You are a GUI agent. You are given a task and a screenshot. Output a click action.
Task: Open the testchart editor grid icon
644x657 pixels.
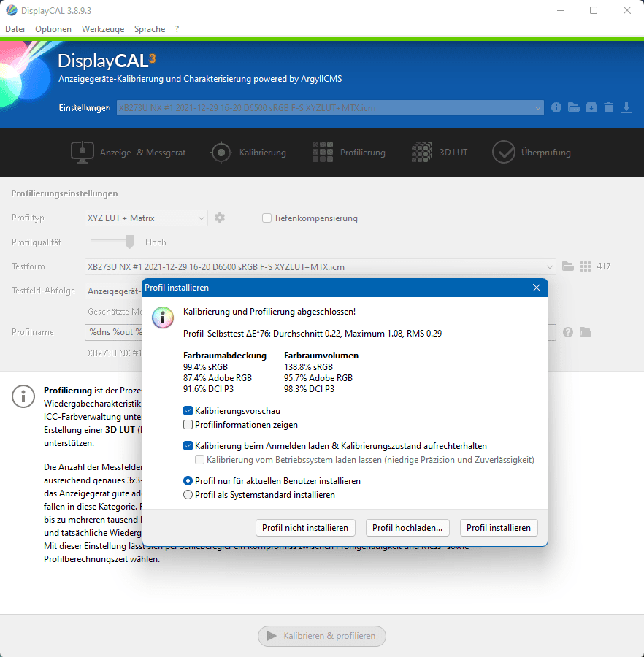(x=586, y=266)
